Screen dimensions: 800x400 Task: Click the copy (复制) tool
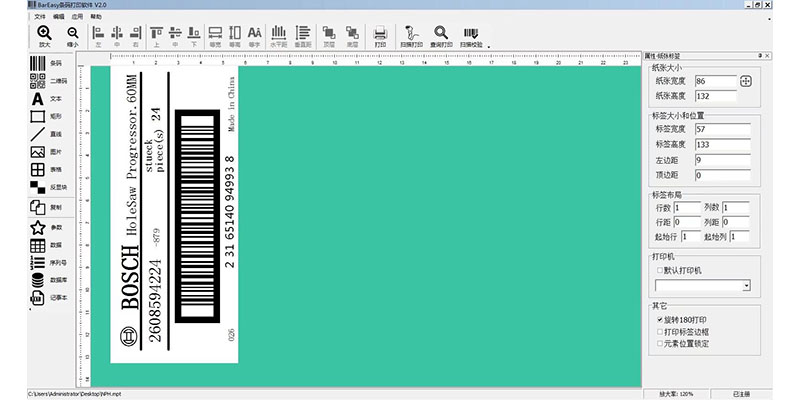click(38, 208)
